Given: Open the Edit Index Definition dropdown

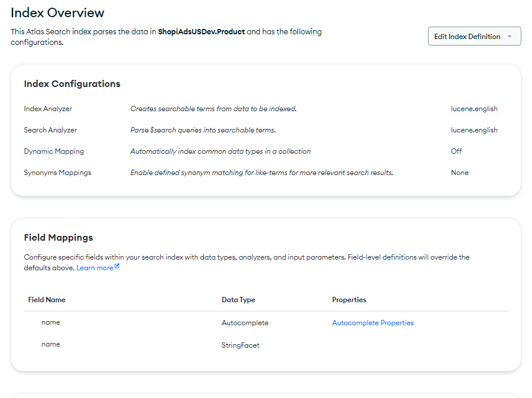Looking at the screenshot, I should pos(467,36).
